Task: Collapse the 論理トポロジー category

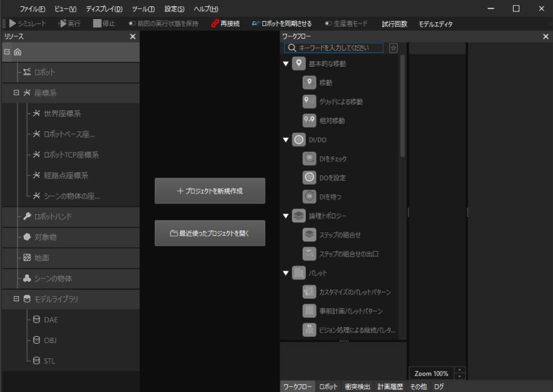Action: pos(286,216)
